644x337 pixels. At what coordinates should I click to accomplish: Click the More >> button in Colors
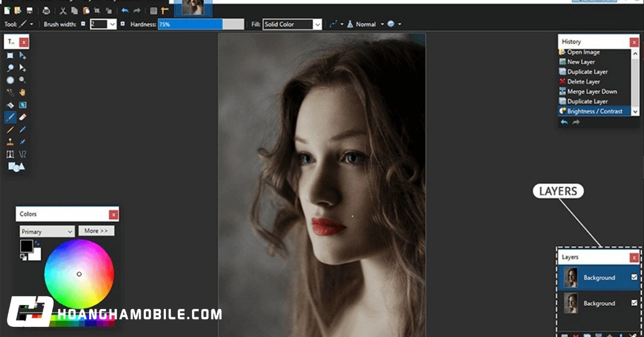[96, 231]
